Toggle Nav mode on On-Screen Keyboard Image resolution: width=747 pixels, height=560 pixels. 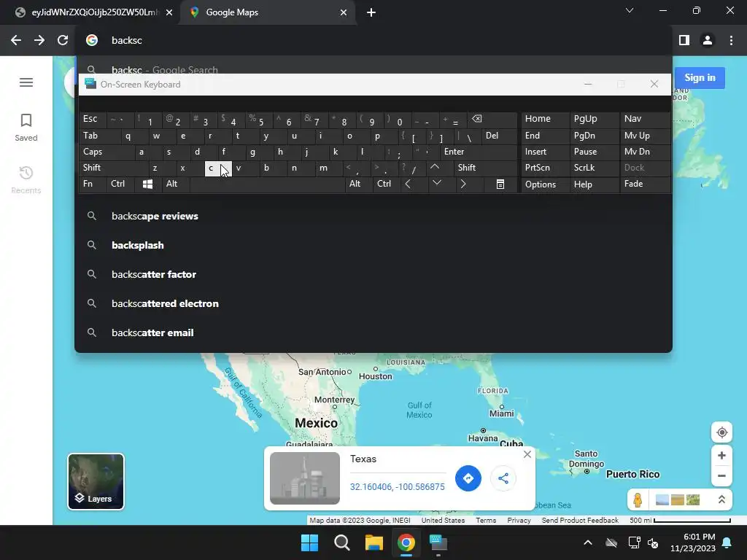click(644, 119)
